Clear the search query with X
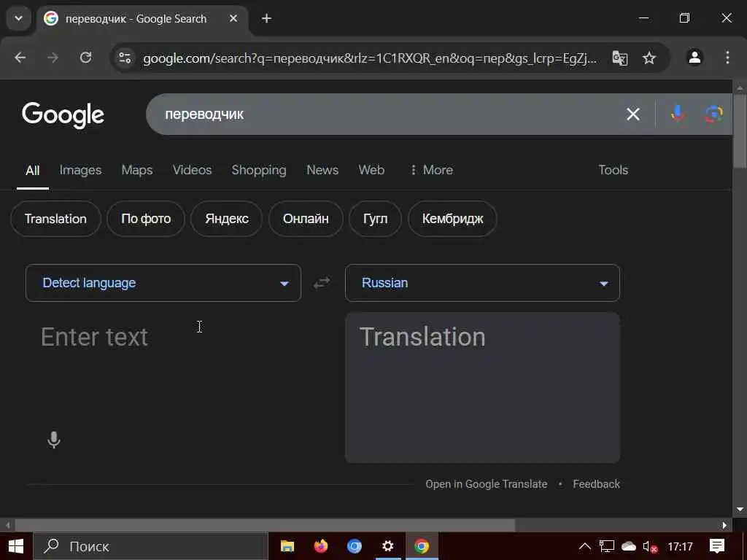The height and width of the screenshot is (560, 747). [x=632, y=114]
